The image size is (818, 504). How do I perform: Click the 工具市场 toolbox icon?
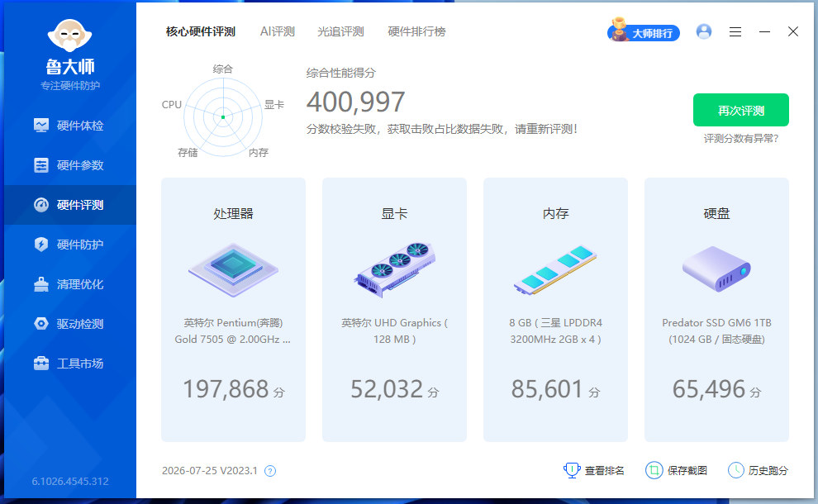[x=41, y=364]
